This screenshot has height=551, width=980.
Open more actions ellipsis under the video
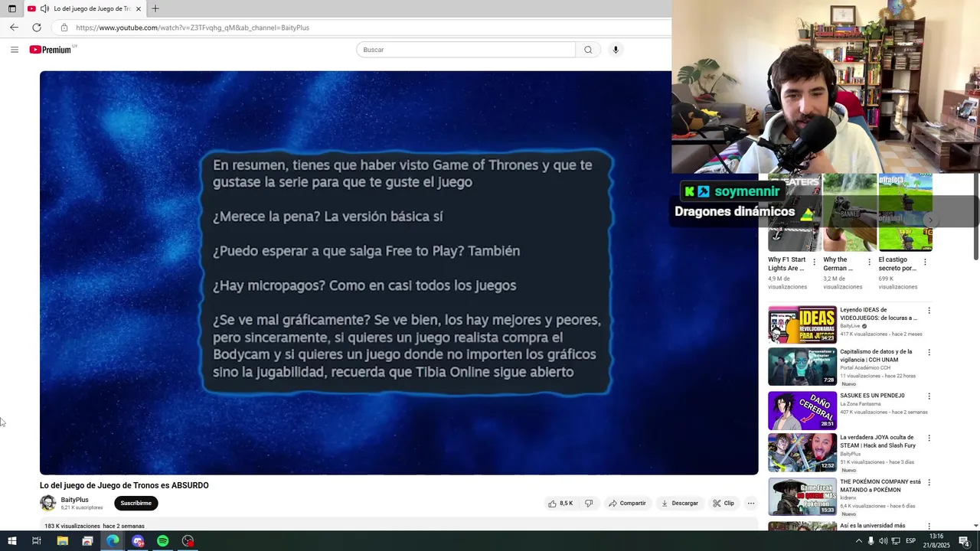click(x=751, y=504)
